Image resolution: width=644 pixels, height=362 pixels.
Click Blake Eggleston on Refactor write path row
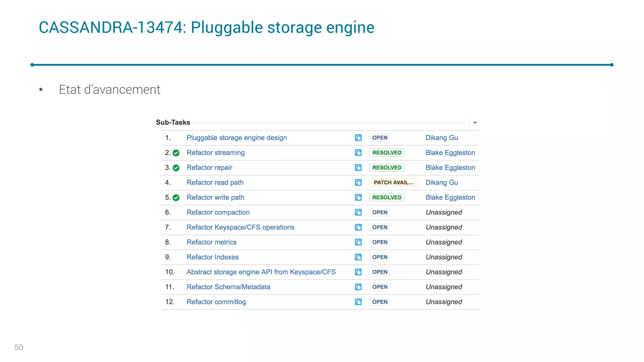point(450,197)
